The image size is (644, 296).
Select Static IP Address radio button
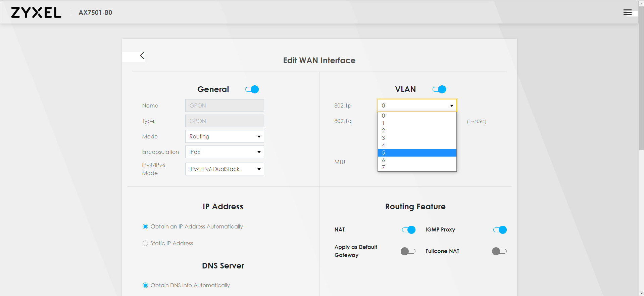pos(145,243)
